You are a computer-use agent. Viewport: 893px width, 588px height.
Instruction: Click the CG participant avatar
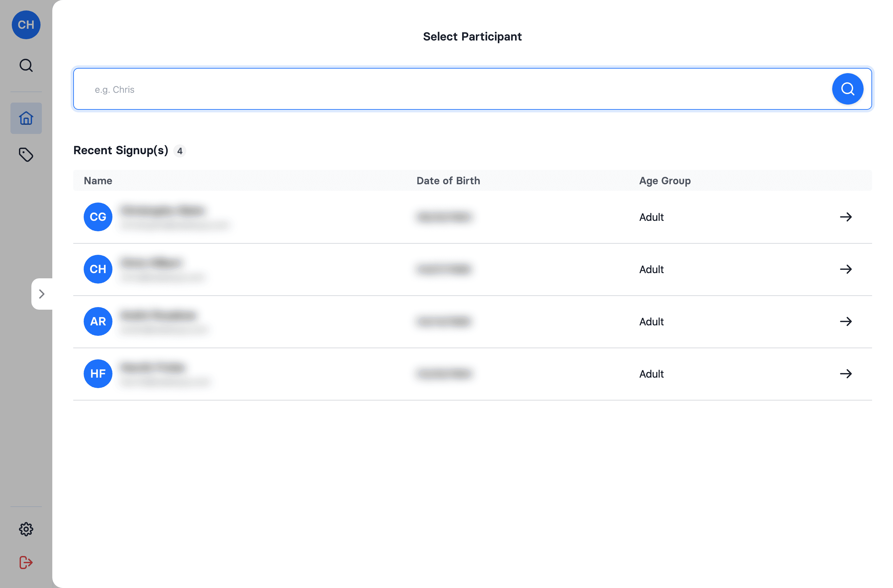coord(98,217)
